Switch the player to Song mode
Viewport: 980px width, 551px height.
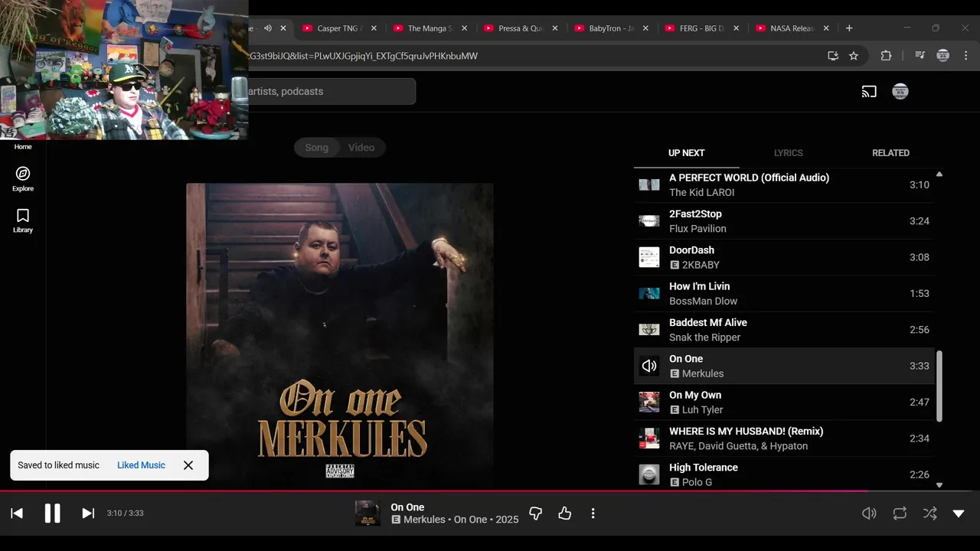pyautogui.click(x=316, y=148)
